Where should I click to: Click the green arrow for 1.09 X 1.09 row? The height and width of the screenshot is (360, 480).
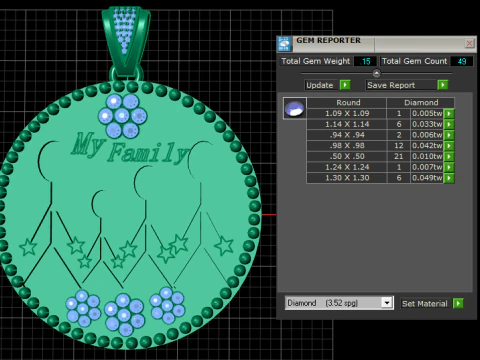click(x=449, y=113)
